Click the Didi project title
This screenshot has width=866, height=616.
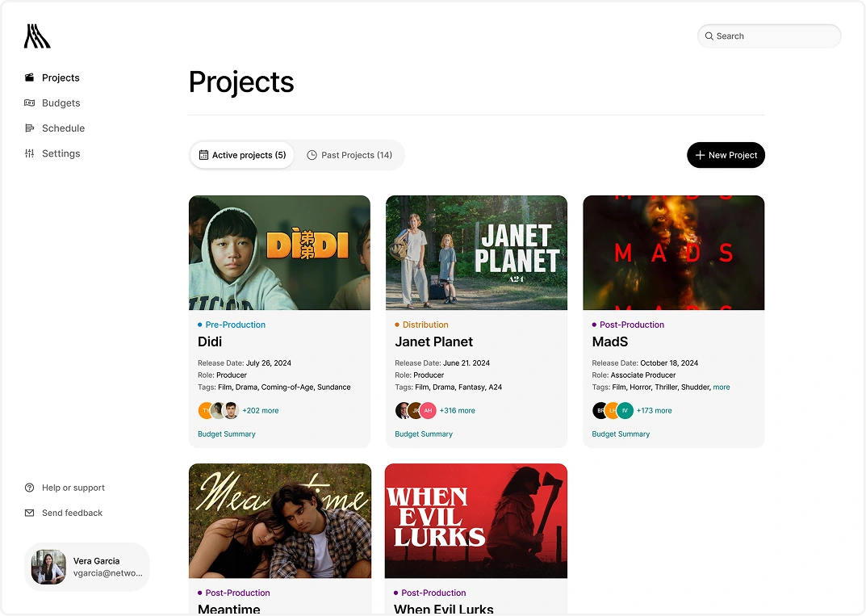click(x=210, y=342)
